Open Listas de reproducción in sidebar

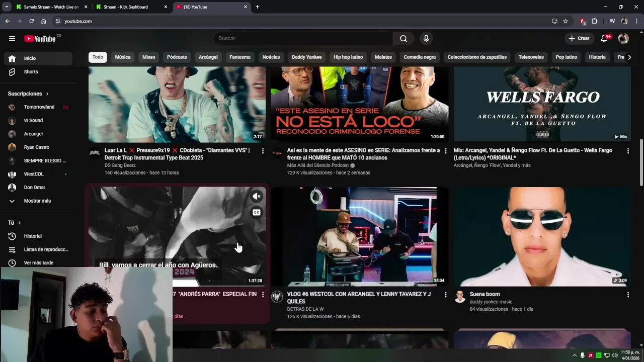pyautogui.click(x=38, y=249)
